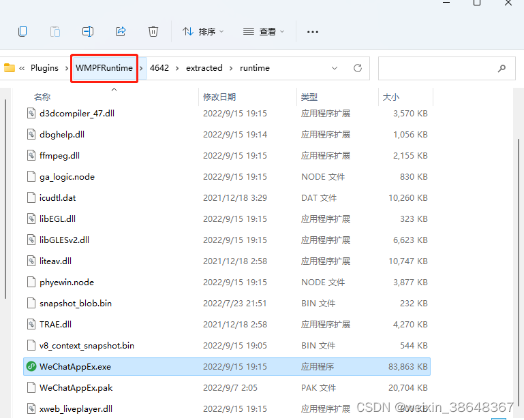Click the Refresh button
524x420 pixels.
pyautogui.click(x=358, y=68)
